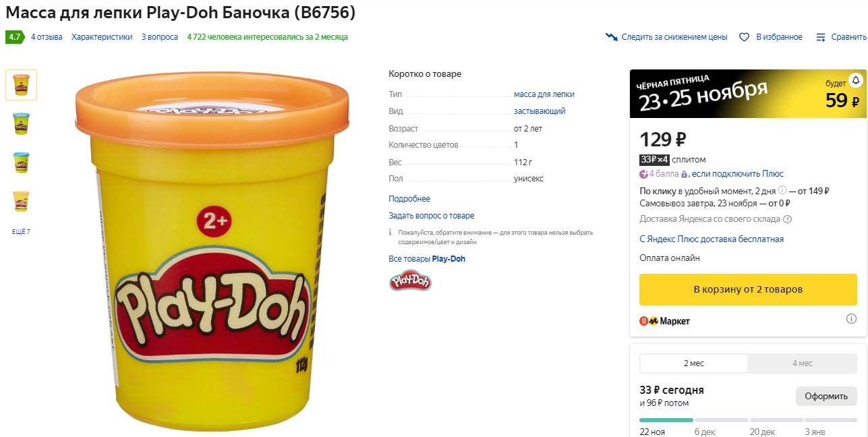Click the notification bell in the Black Friday banner
Screen dimensions: 868x437
click(855, 80)
